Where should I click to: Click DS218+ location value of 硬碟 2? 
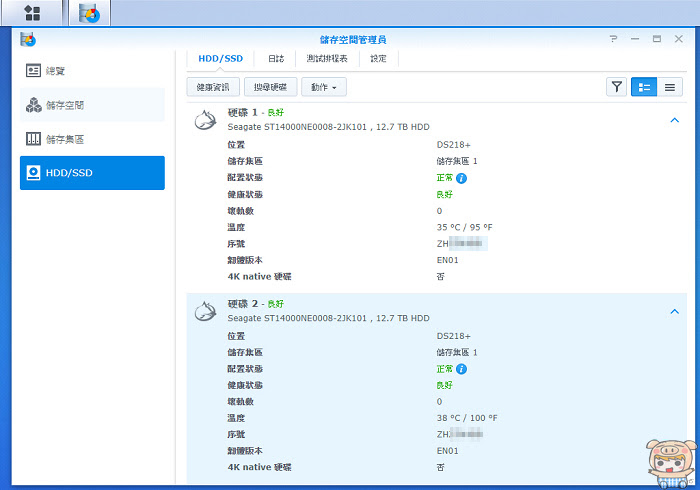click(x=454, y=336)
